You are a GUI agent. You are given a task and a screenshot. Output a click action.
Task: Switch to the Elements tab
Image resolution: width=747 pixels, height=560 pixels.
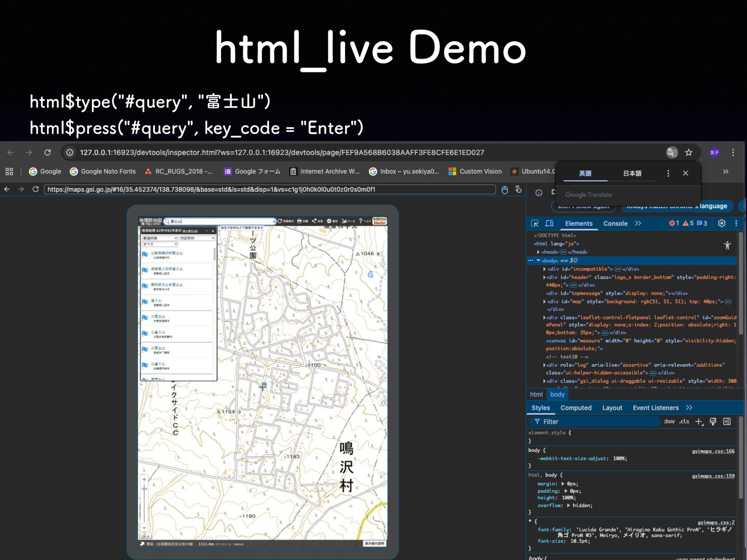(579, 224)
